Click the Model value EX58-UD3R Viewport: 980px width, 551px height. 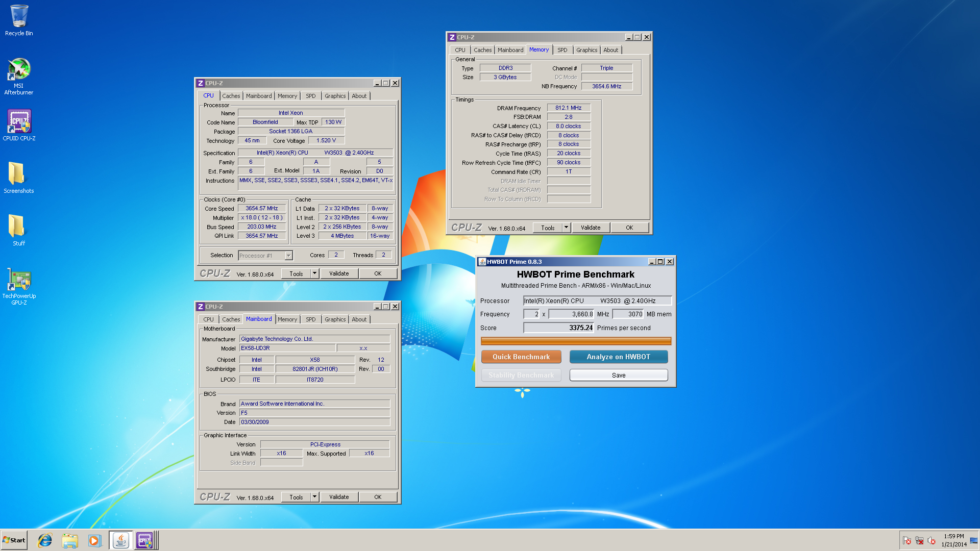click(287, 348)
